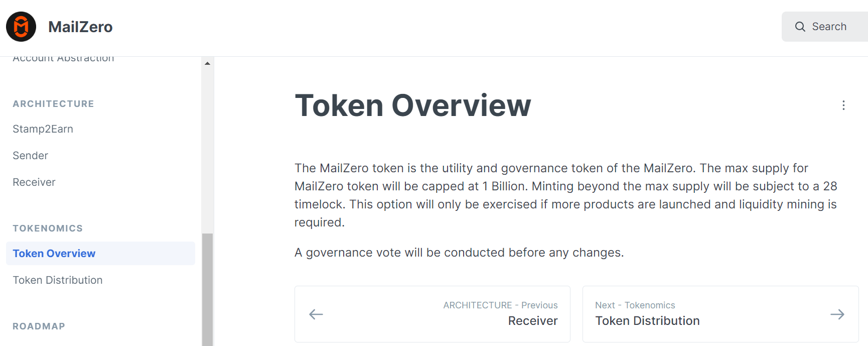Expand the ROADMAP section header
The image size is (868, 346).
[39, 326]
